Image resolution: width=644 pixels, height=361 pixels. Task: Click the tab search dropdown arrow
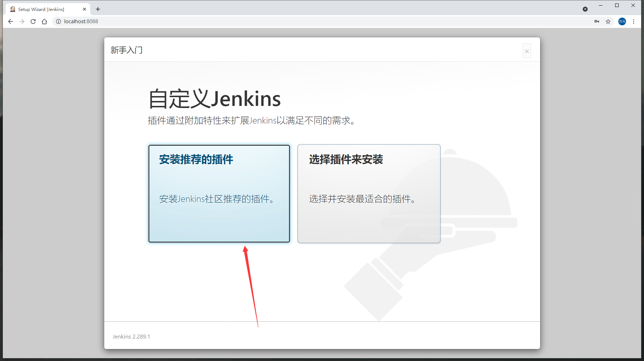[585, 9]
